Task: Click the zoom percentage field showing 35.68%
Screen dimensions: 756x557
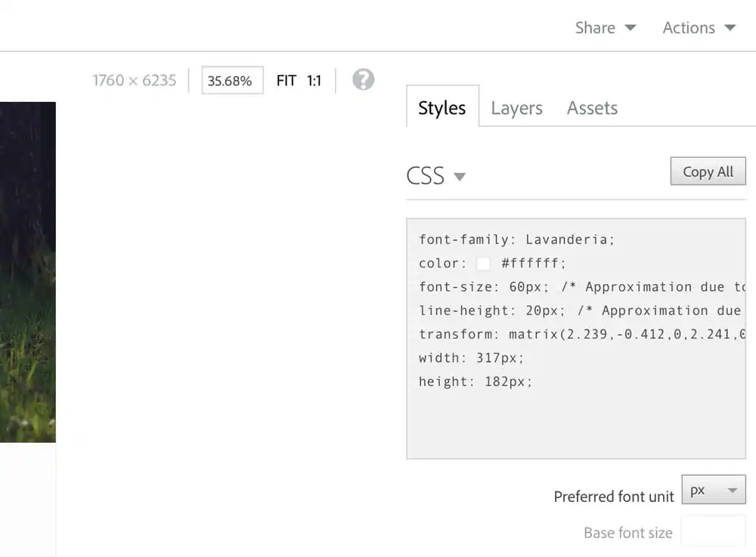Action: (232, 80)
